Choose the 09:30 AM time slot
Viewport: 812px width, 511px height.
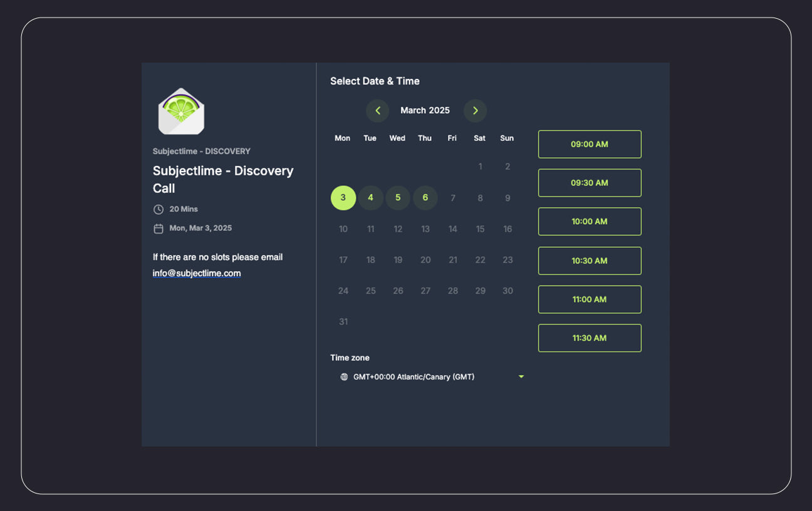pos(589,183)
